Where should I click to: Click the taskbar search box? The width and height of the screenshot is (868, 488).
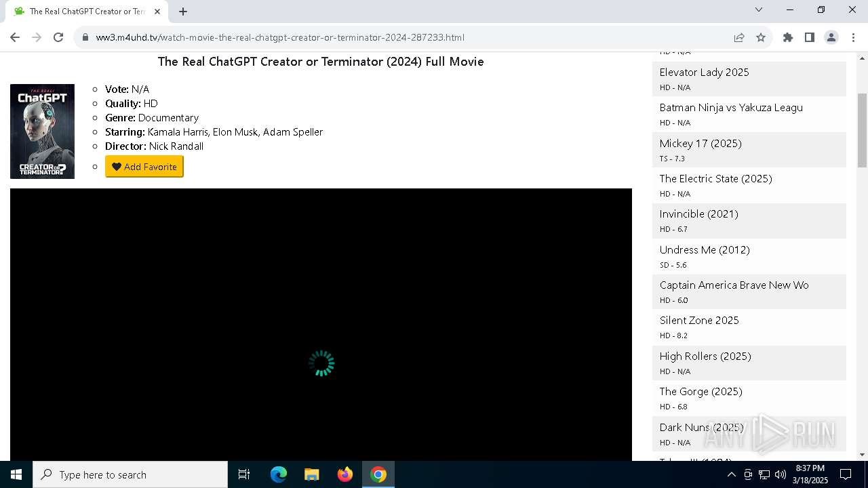click(130, 474)
